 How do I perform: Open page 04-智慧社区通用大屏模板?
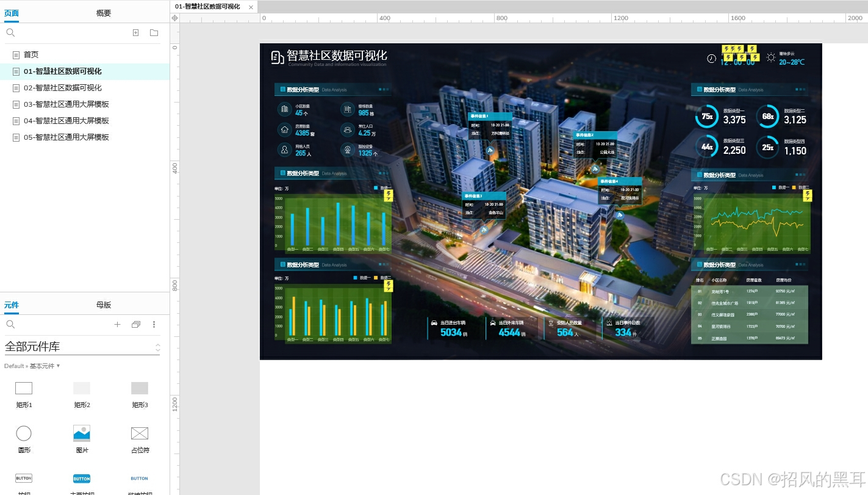[x=66, y=121]
